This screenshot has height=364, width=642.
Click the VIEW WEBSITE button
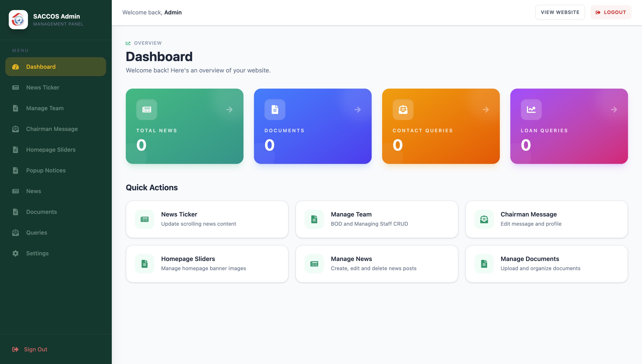pyautogui.click(x=560, y=12)
